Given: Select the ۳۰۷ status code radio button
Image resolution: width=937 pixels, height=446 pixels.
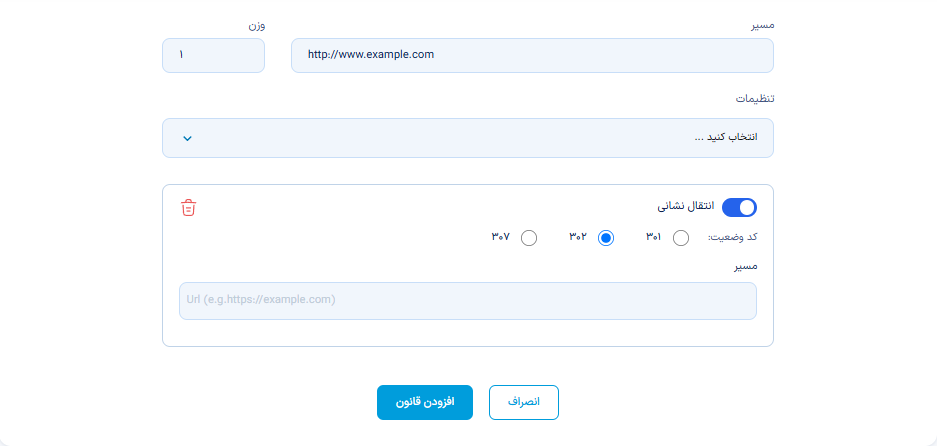Looking at the screenshot, I should [529, 239].
